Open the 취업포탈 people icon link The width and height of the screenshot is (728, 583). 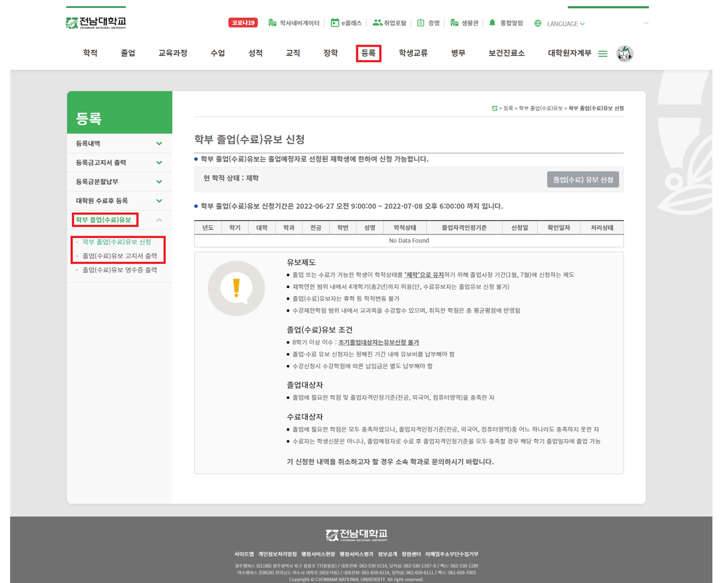[377, 23]
